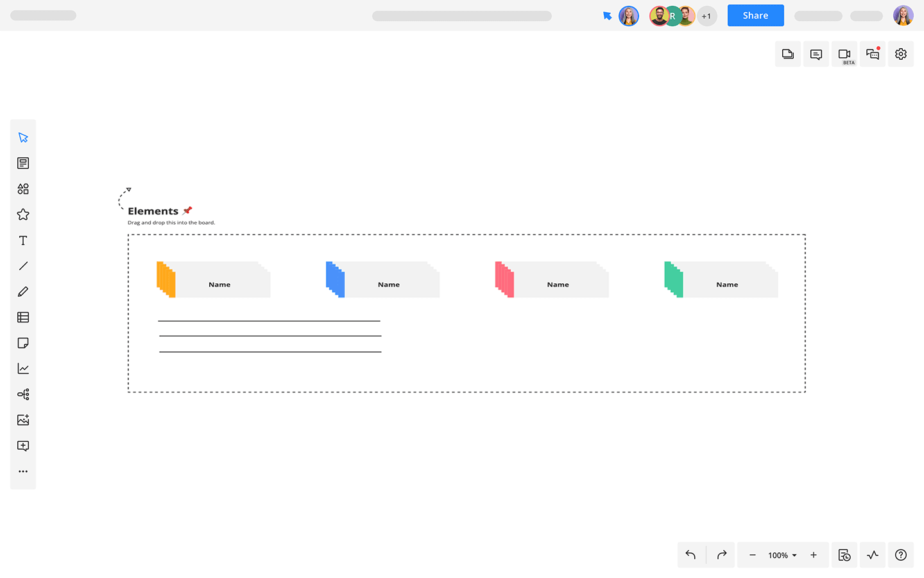Screen dimensions: 924x578
Task: Select the Text tool
Action: pos(23,240)
